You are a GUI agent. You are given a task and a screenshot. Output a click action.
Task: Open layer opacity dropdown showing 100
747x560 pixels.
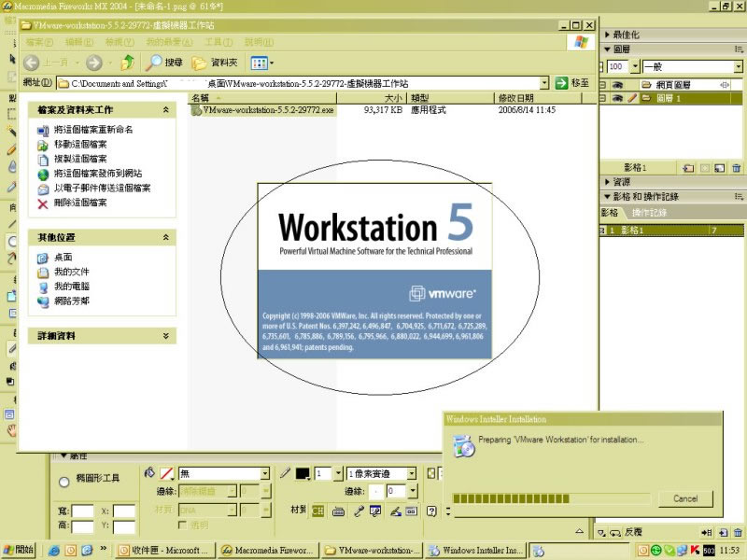coord(635,66)
